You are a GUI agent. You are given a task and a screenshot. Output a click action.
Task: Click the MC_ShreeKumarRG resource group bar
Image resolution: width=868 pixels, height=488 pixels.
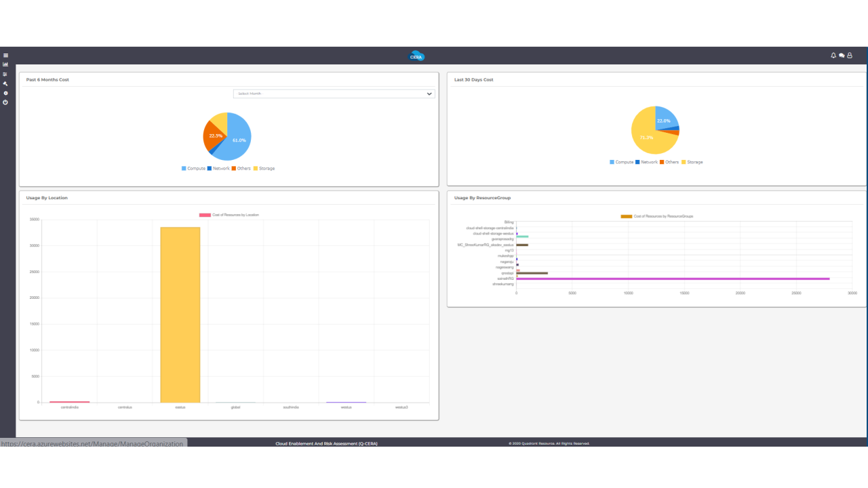tap(522, 245)
